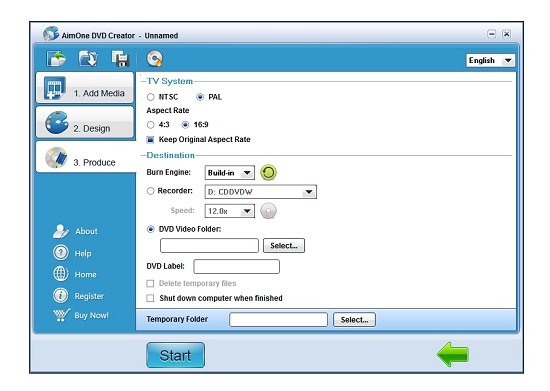Viewport: 550px width, 391px height.
Task: Toggle Delete temporary files checkbox
Action: 150,283
